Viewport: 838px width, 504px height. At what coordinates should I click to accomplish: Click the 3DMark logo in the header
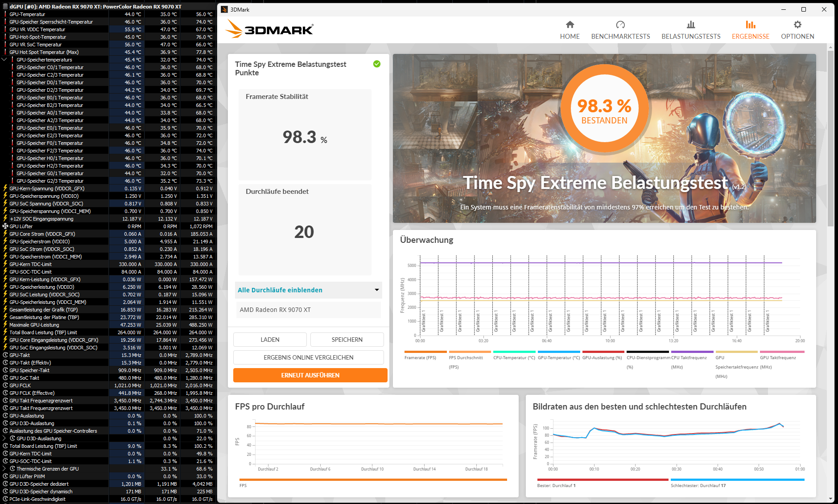coord(269,29)
